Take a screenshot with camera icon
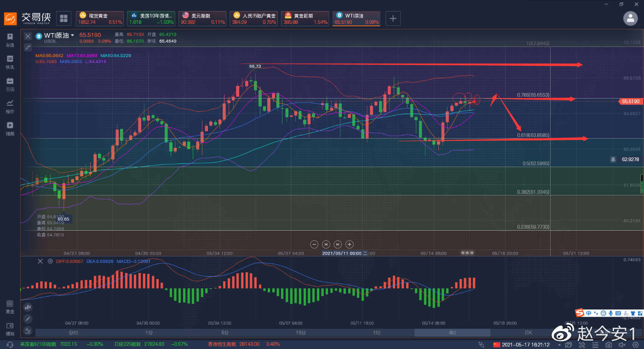The height and width of the screenshot is (349, 644). [x=609, y=345]
